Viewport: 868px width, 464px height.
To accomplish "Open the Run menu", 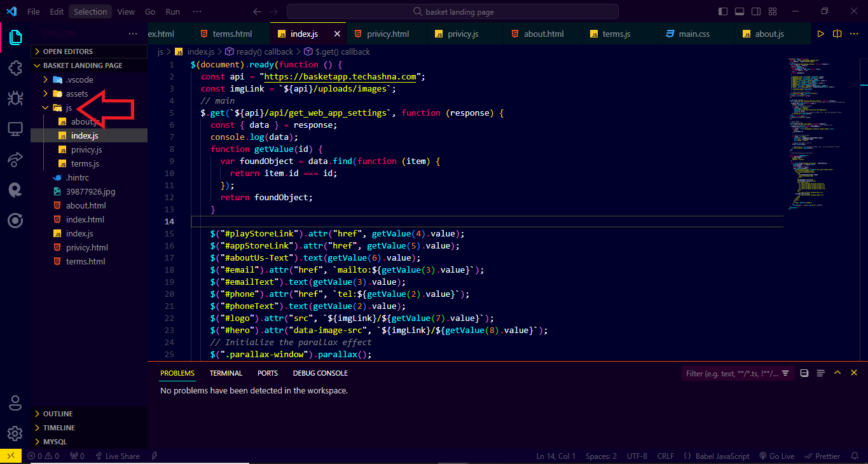I will [x=172, y=11].
